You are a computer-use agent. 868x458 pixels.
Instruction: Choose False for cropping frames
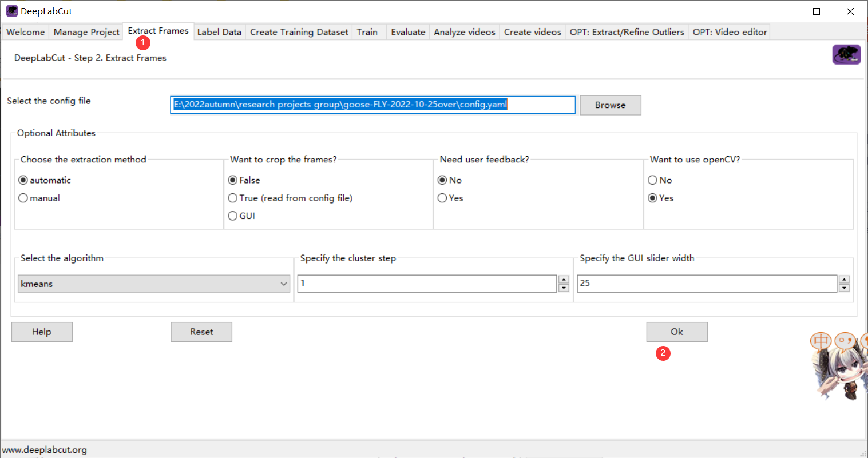pos(244,180)
